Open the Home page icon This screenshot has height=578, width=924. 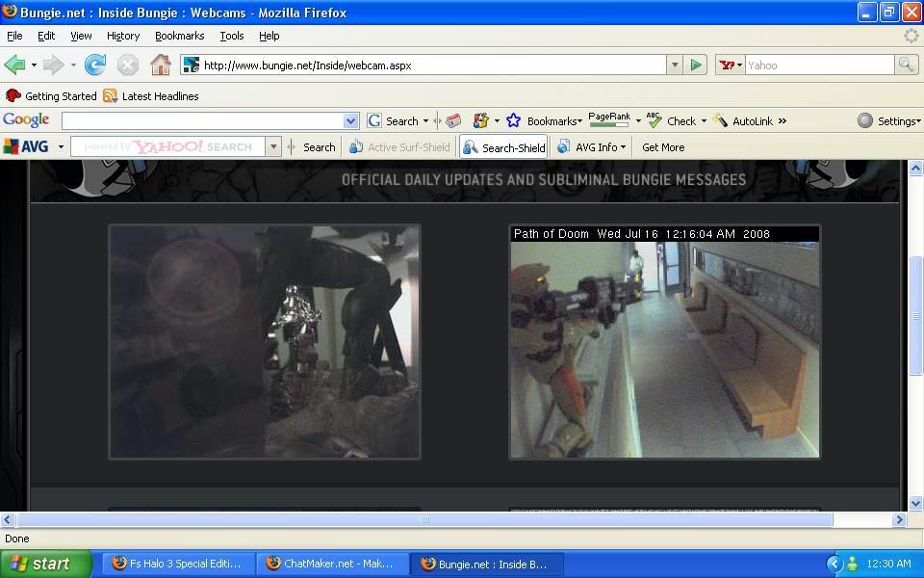[161, 65]
